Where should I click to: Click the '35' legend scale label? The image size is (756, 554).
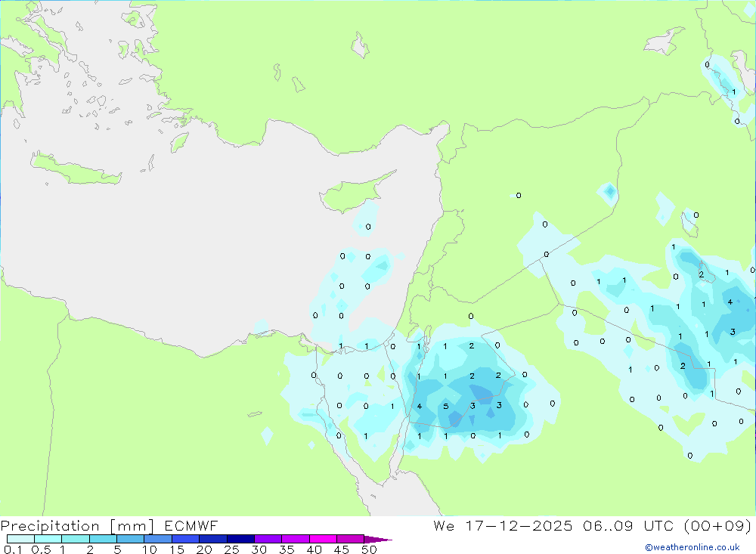[x=287, y=549]
